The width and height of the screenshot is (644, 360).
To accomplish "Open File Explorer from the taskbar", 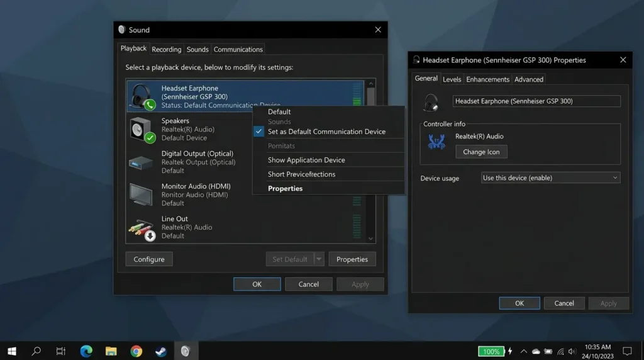I will pos(111,351).
